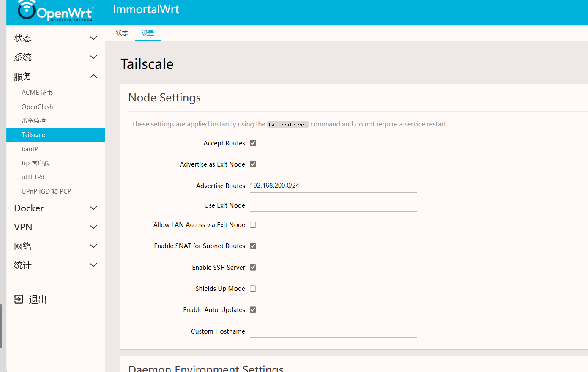Click the sidebar vertical scrollbar
The image size is (588, 372).
[x=1, y=326]
